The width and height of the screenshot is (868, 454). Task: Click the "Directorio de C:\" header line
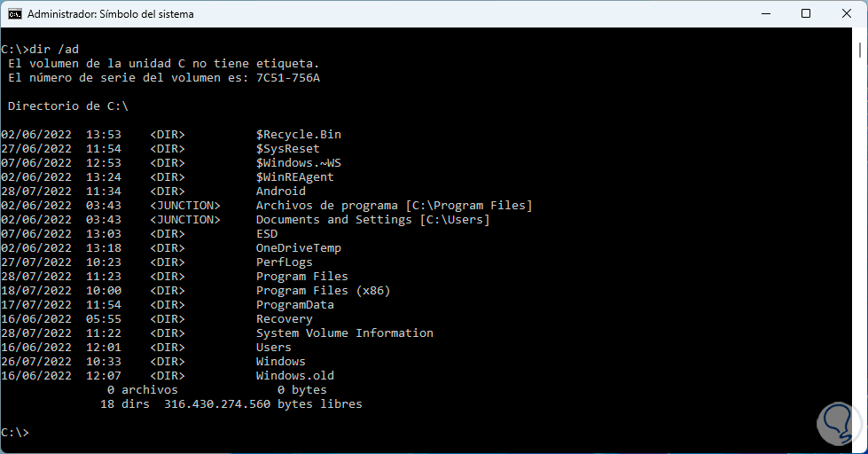(67, 106)
